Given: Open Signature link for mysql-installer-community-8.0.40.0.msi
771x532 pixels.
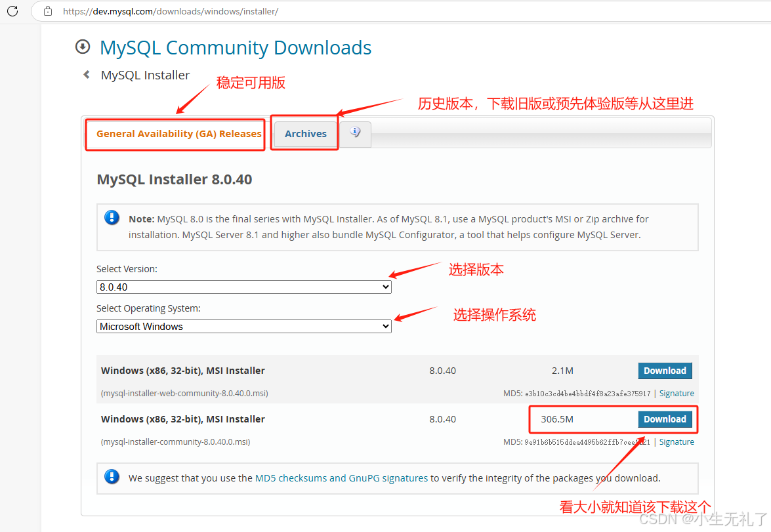Looking at the screenshot, I should (677, 442).
